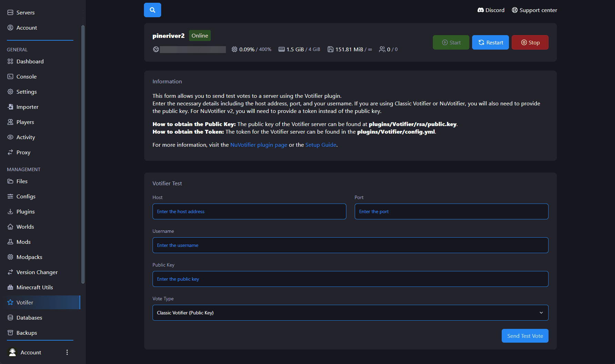Viewport: 615px width, 364px height.
Task: Click the blue search icon button
Action: tap(152, 10)
